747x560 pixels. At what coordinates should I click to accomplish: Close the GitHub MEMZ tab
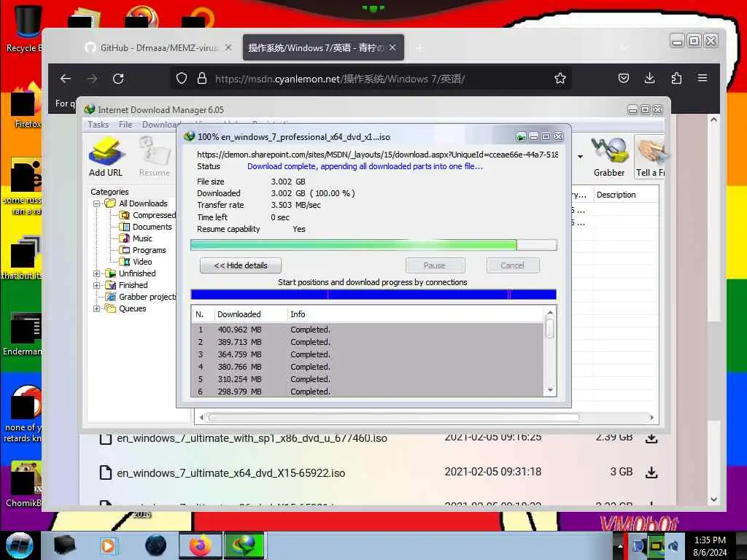228,47
